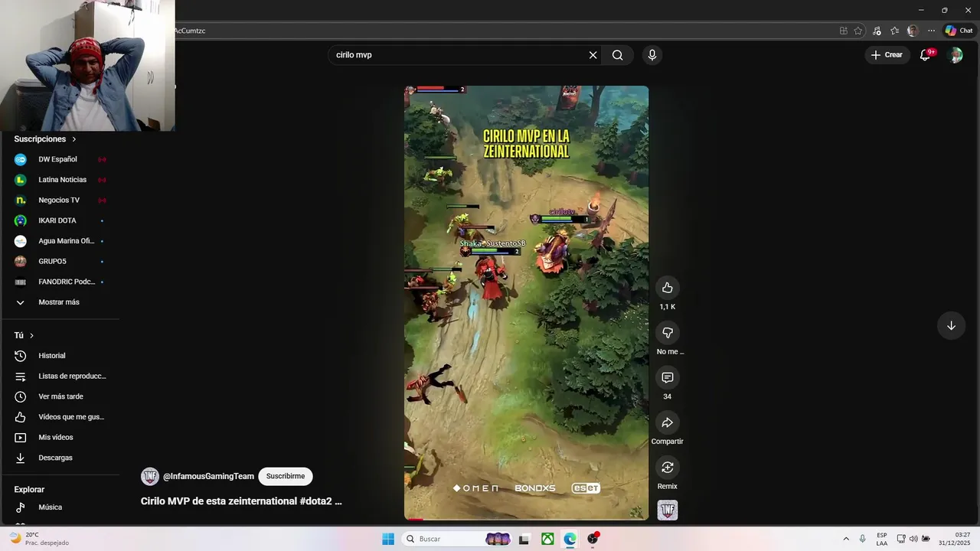Open FANODRIC Podc... subscription
The image size is (980, 551).
pyautogui.click(x=60, y=282)
